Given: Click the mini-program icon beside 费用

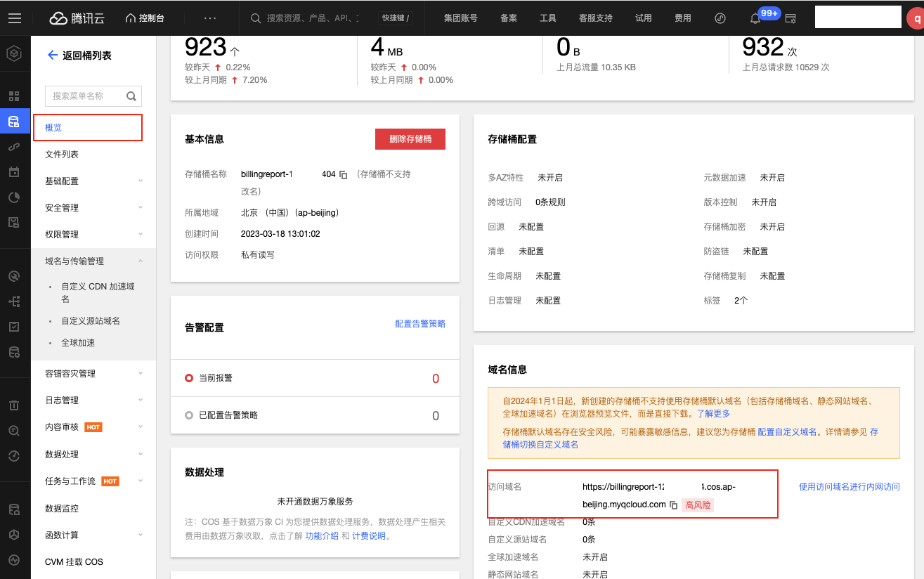Looking at the screenshot, I should point(720,18).
